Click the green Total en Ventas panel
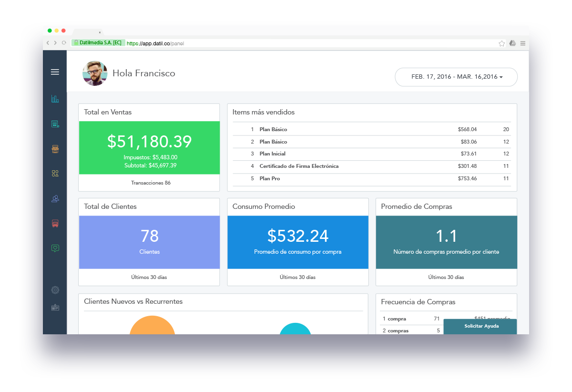Screen dimensions: 572x392 (x=149, y=147)
